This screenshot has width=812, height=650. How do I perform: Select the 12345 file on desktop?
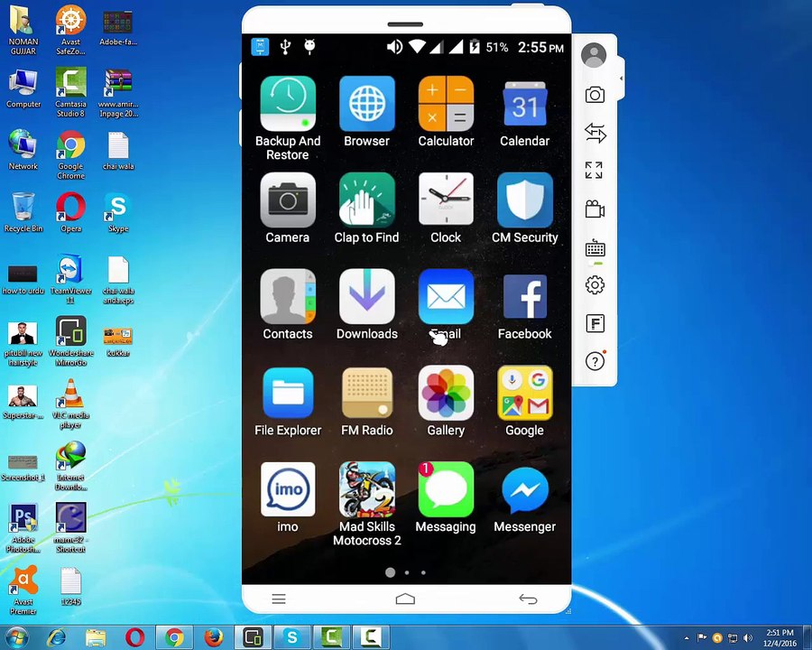tap(70, 586)
